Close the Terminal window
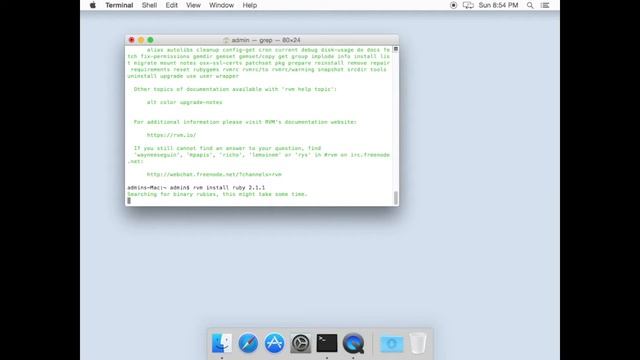 pyautogui.click(x=131, y=40)
